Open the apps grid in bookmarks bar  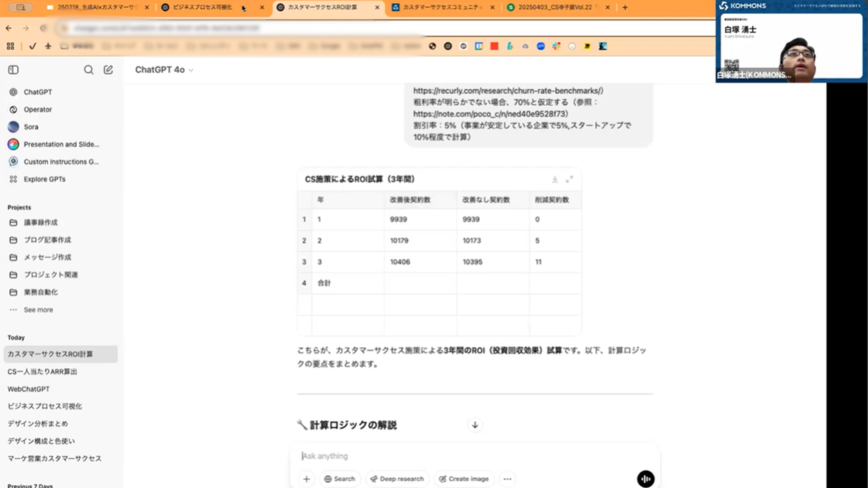click(10, 46)
